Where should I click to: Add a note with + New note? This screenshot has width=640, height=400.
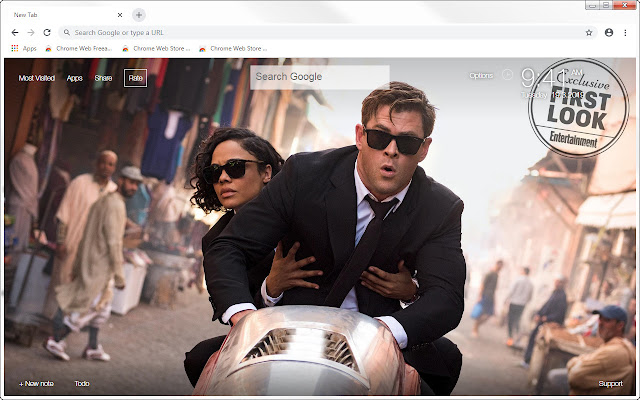coord(36,384)
